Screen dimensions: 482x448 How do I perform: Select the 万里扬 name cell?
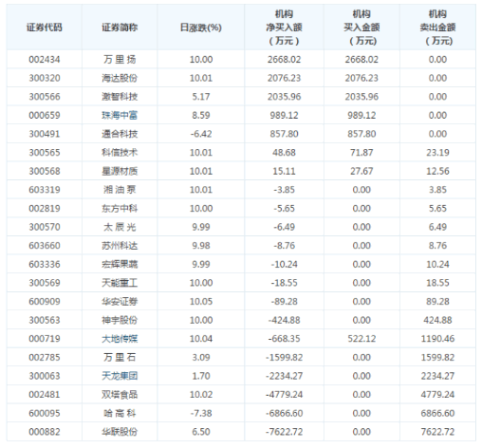coord(120,60)
